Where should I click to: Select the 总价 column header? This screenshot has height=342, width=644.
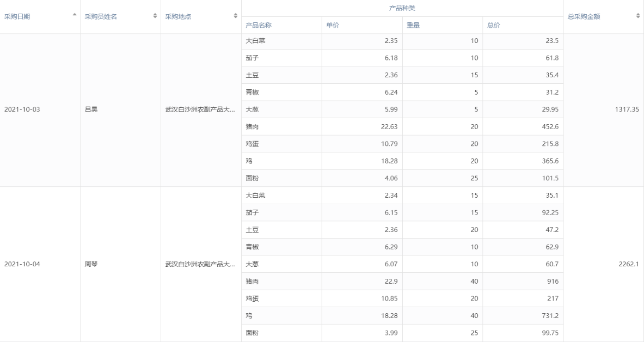pos(494,25)
